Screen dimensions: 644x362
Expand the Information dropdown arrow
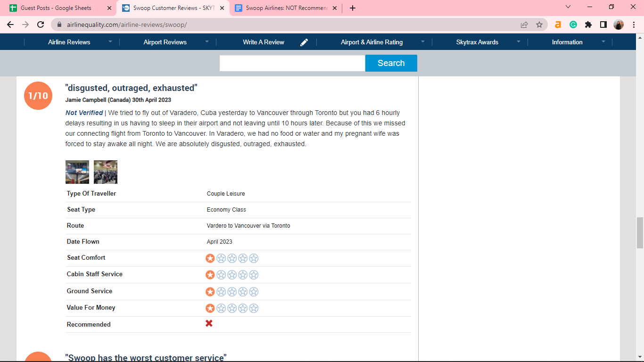603,41
